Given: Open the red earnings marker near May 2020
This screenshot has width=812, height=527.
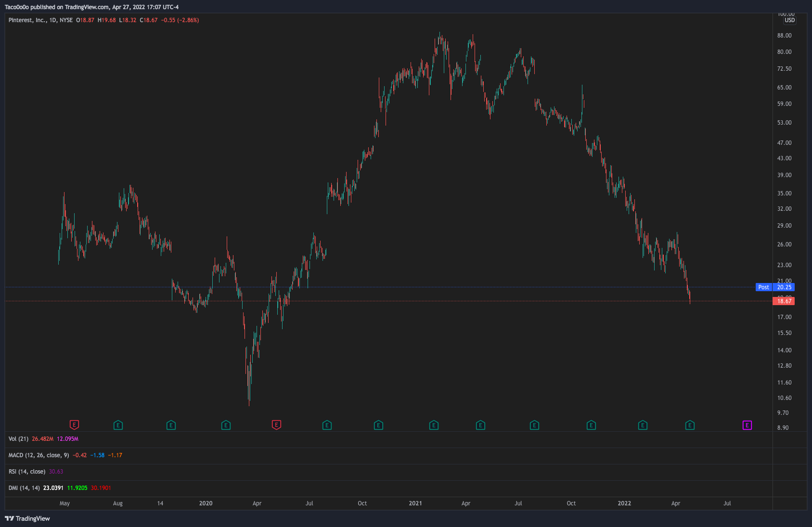Looking at the screenshot, I should click(276, 425).
